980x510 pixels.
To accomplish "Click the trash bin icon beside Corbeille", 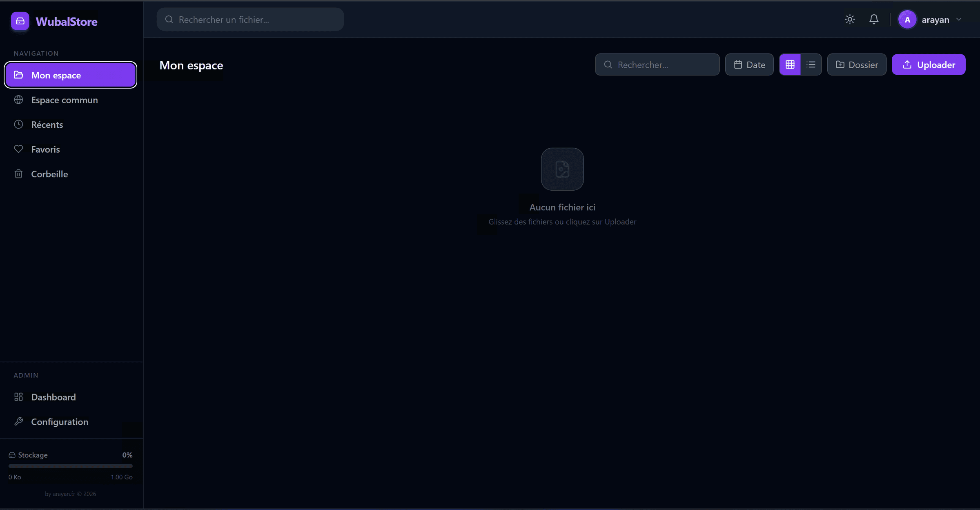I will click(x=18, y=174).
